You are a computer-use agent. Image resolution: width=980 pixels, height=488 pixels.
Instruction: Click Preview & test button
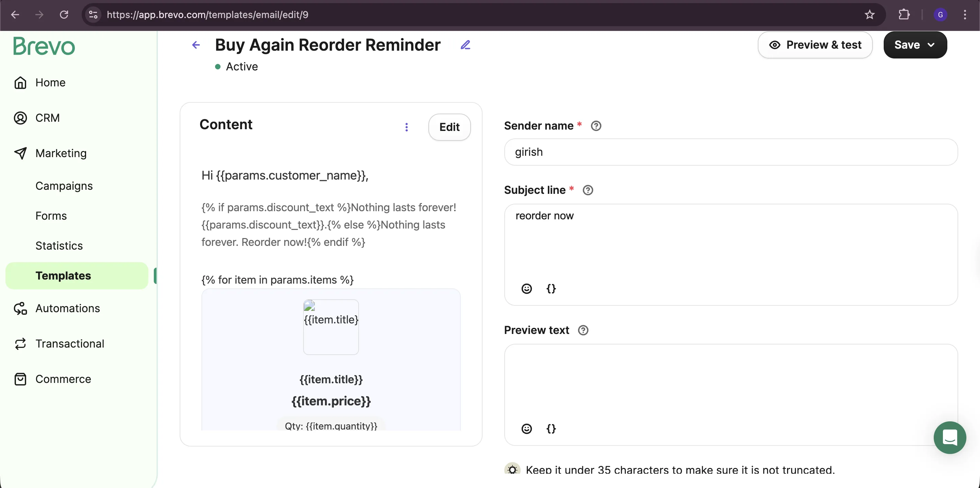click(815, 45)
